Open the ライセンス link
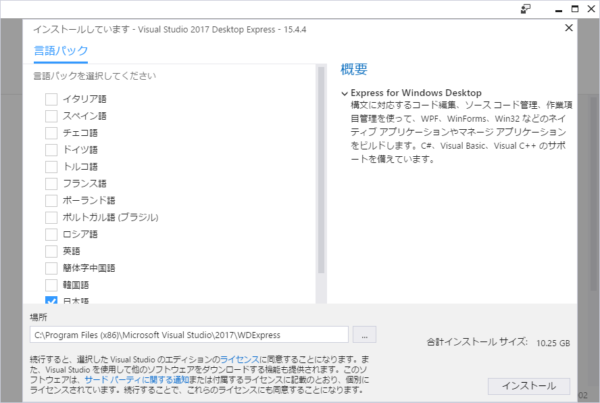The image size is (600, 403). click(240, 359)
